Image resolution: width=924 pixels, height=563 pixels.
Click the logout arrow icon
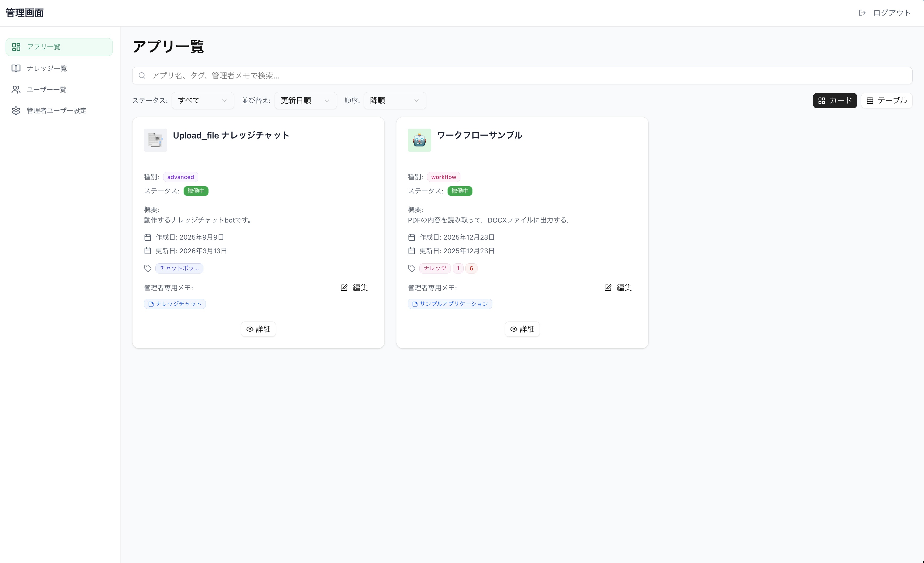click(862, 13)
